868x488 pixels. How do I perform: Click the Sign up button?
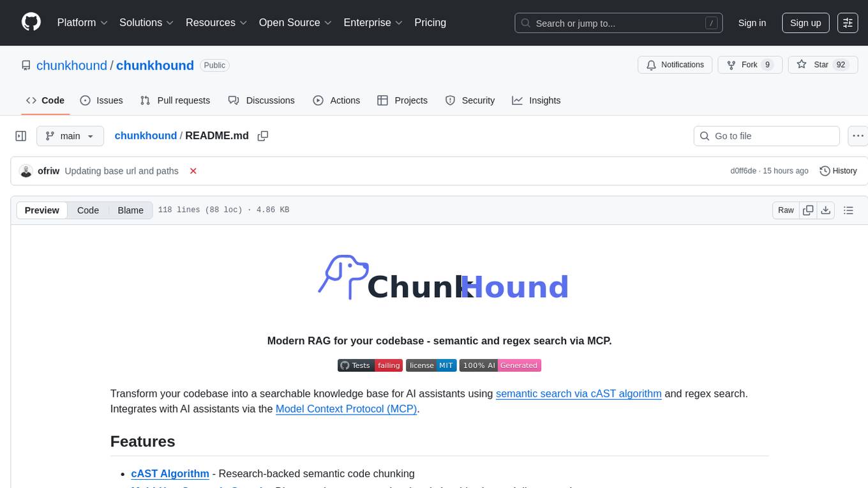pos(805,22)
